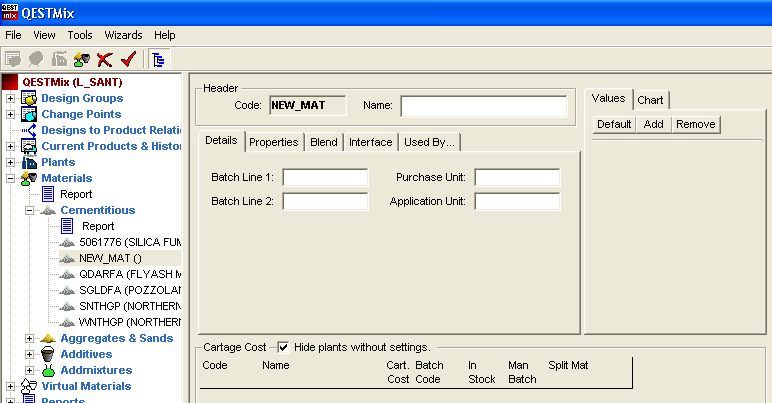Click the Change Points icon in tree

[x=29, y=114]
